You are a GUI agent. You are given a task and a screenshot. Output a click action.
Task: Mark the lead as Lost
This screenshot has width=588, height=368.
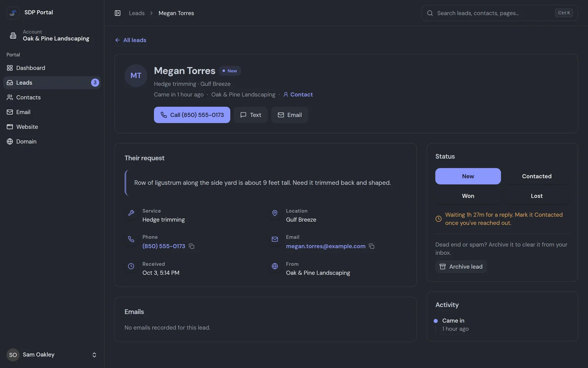(537, 196)
